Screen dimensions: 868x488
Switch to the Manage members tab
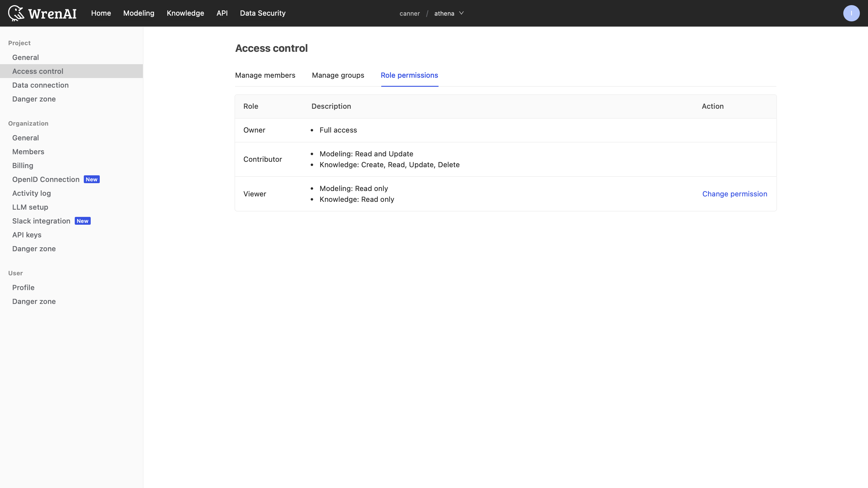265,75
